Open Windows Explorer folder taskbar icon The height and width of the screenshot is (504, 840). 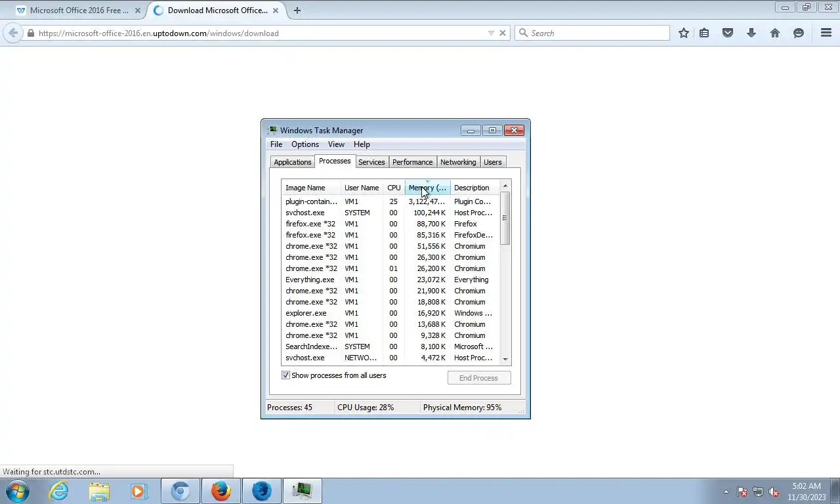click(99, 491)
